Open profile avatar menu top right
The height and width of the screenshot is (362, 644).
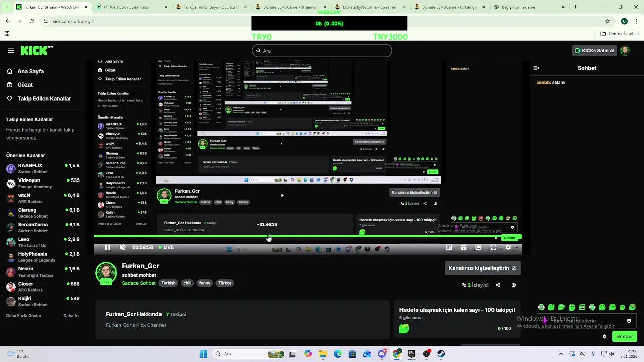[625, 51]
